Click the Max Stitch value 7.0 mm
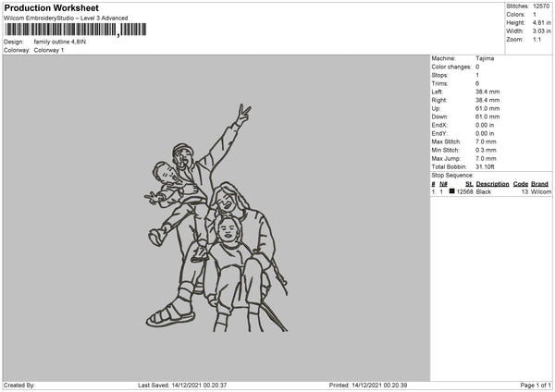This screenshot has height=392, width=555. click(486, 141)
